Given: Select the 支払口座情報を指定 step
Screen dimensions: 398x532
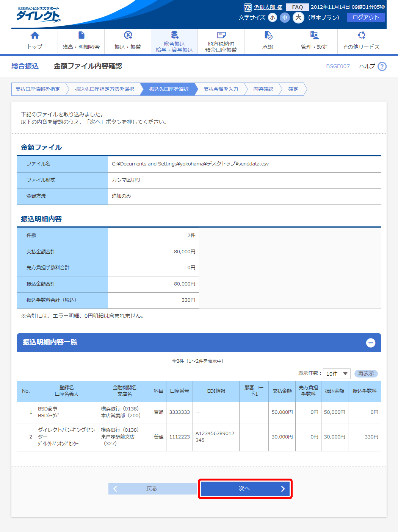Looking at the screenshot, I should pos(38,89).
